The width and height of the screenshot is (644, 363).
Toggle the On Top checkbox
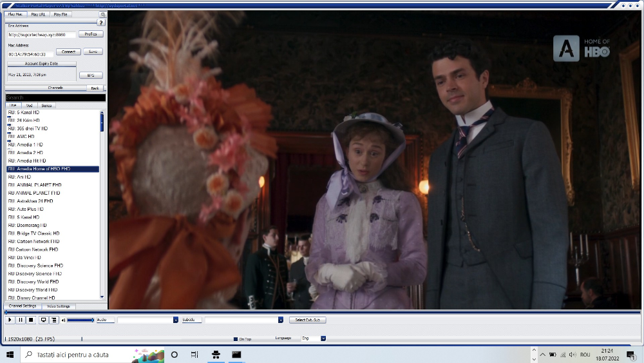pyautogui.click(x=235, y=339)
